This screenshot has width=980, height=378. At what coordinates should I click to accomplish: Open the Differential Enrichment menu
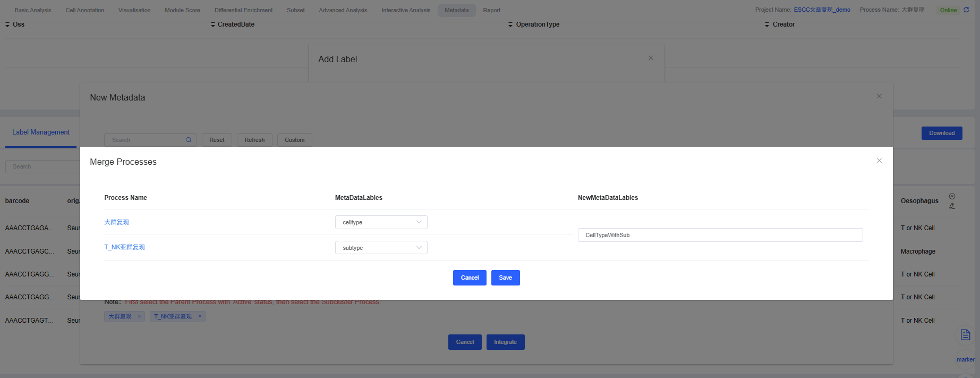243,10
